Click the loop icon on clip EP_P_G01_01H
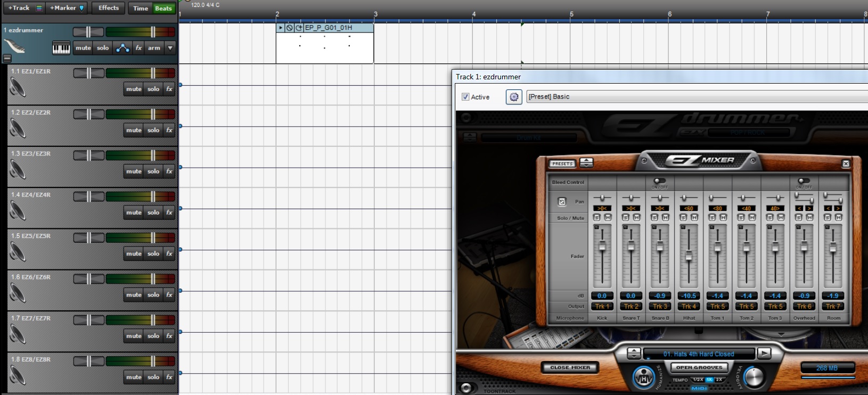Screen dimensions: 868x395 (x=299, y=28)
